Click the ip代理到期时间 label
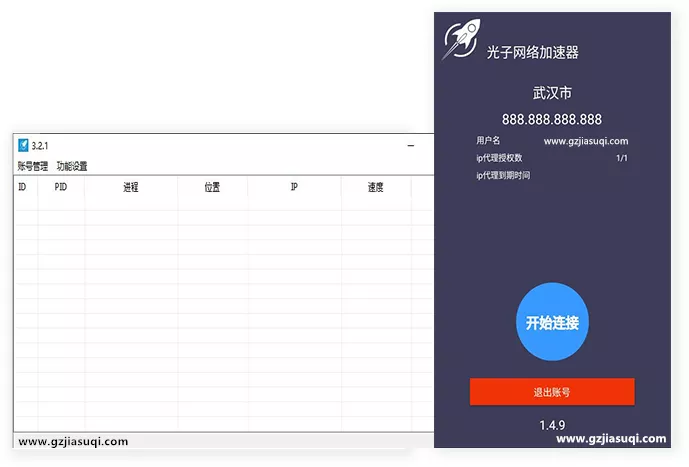The height and width of the screenshot is (467, 689). point(503,175)
